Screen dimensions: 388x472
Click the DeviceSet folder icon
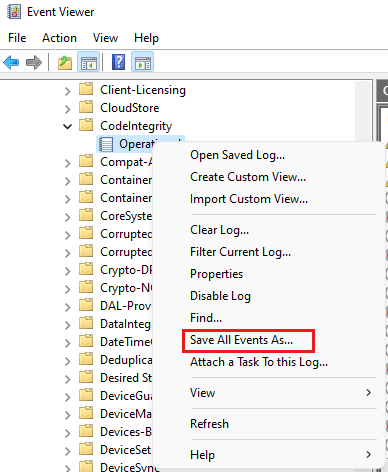(86, 449)
